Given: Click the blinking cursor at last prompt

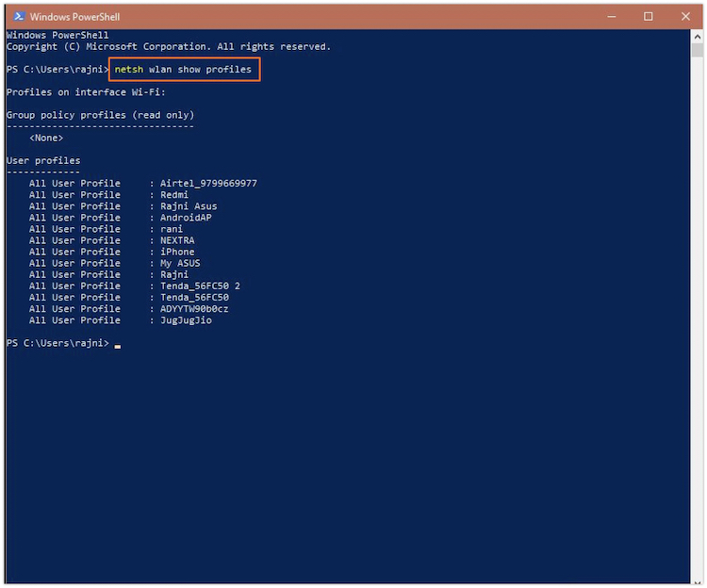Looking at the screenshot, I should tap(118, 345).
